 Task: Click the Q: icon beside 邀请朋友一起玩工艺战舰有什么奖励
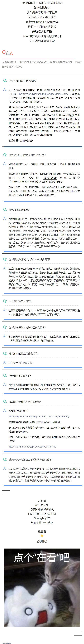point(5,459)
